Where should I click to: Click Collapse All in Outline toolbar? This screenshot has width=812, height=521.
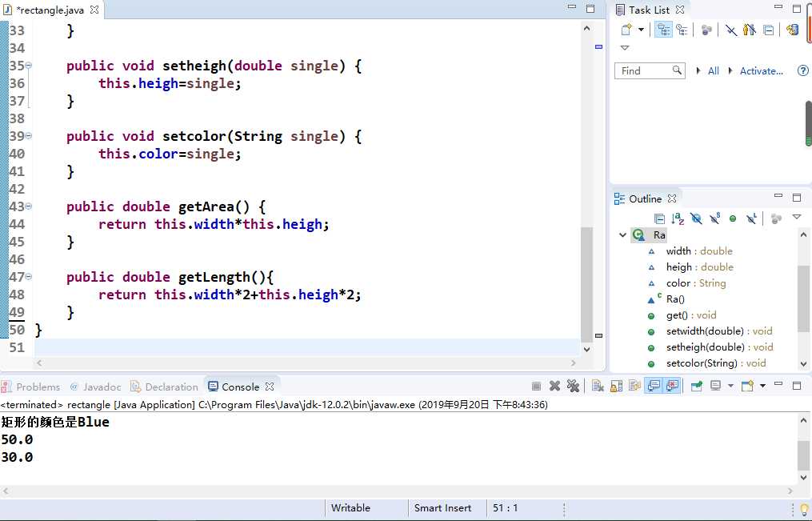(x=659, y=219)
